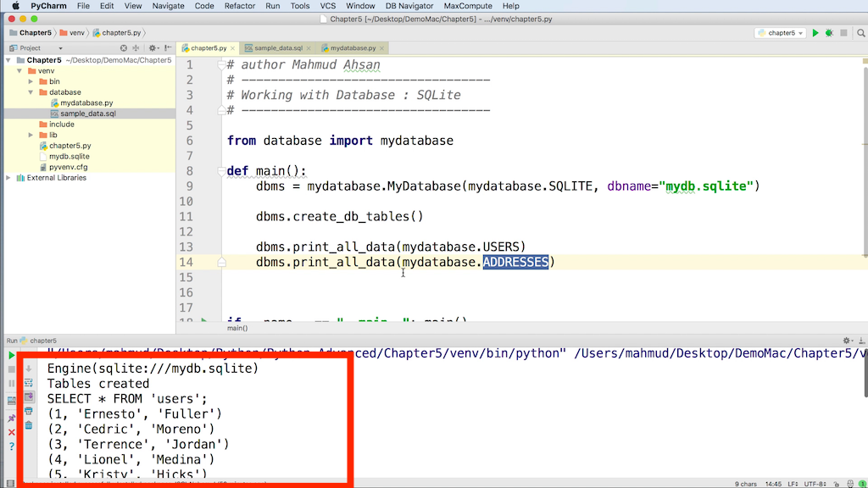Open the chapter5 run configuration dropdown
The image size is (868, 488).
click(x=780, y=32)
